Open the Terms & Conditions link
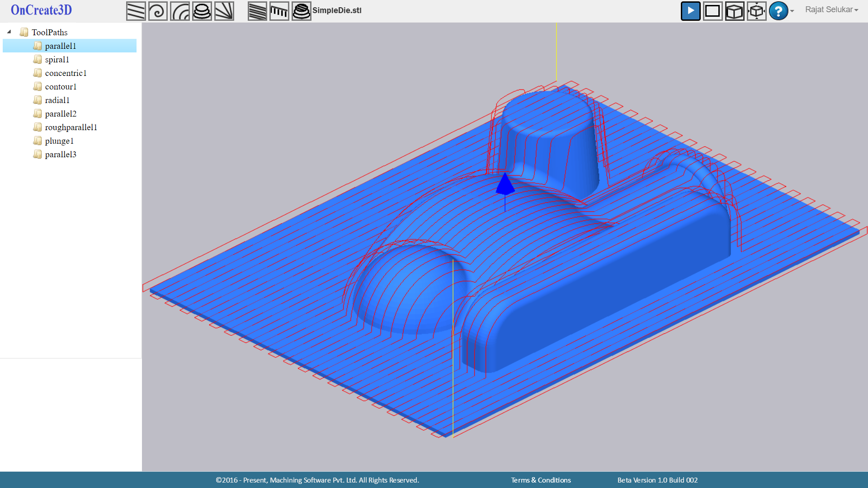868x488 pixels. (541, 480)
